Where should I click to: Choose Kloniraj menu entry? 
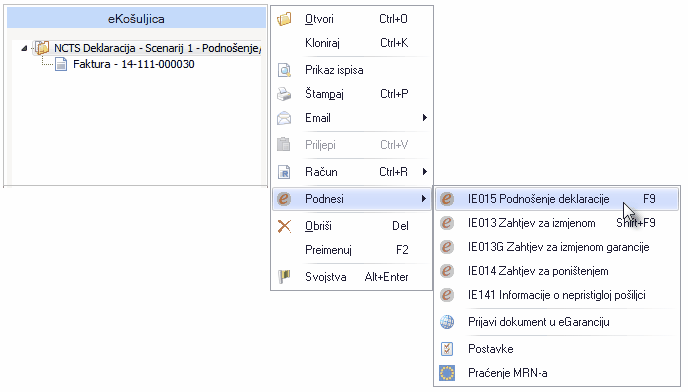point(352,43)
